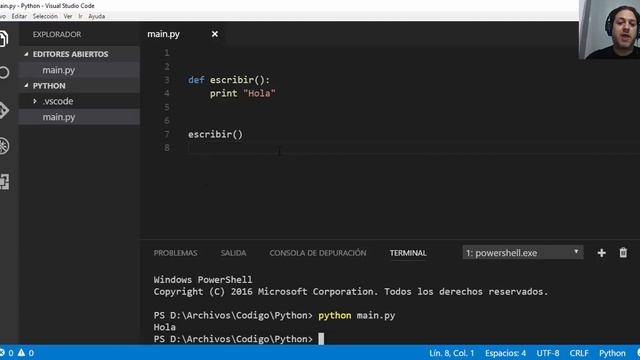Open the Debug icon in activity bar
This screenshot has width=640, height=360.
pos(4,146)
